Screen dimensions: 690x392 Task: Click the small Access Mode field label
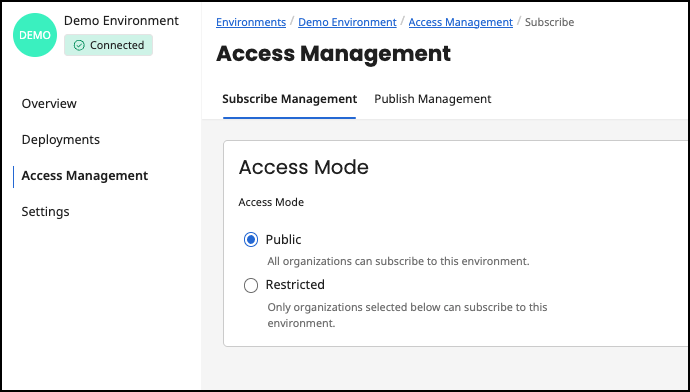(271, 202)
